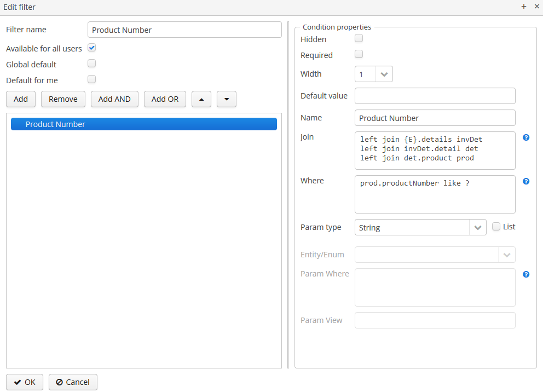Mark the condition as Required

tap(359, 54)
